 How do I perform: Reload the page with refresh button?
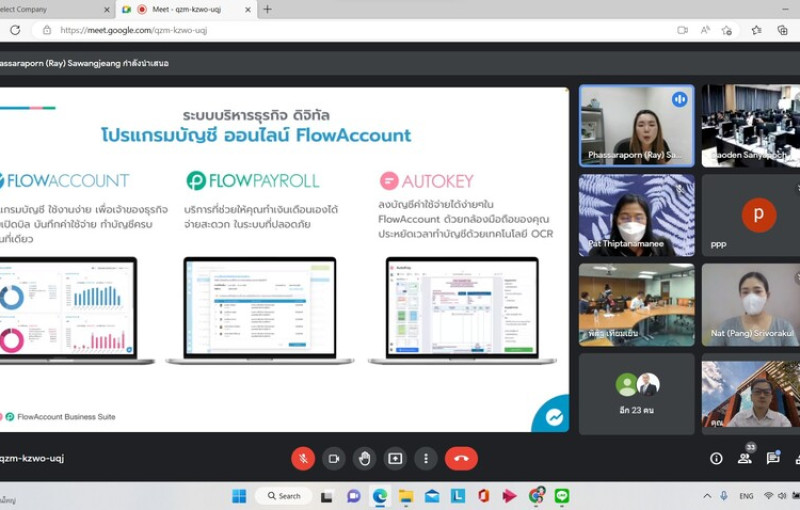tap(15, 30)
